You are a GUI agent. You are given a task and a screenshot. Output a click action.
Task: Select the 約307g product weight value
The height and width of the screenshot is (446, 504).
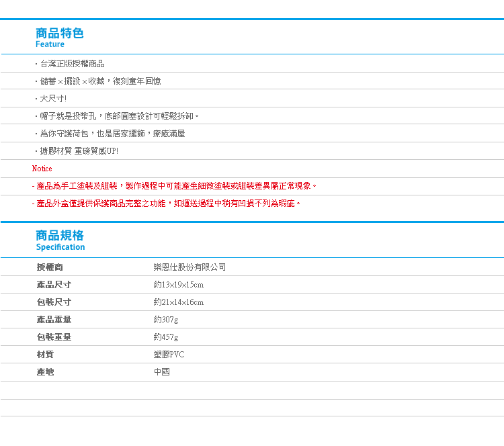click(x=166, y=320)
